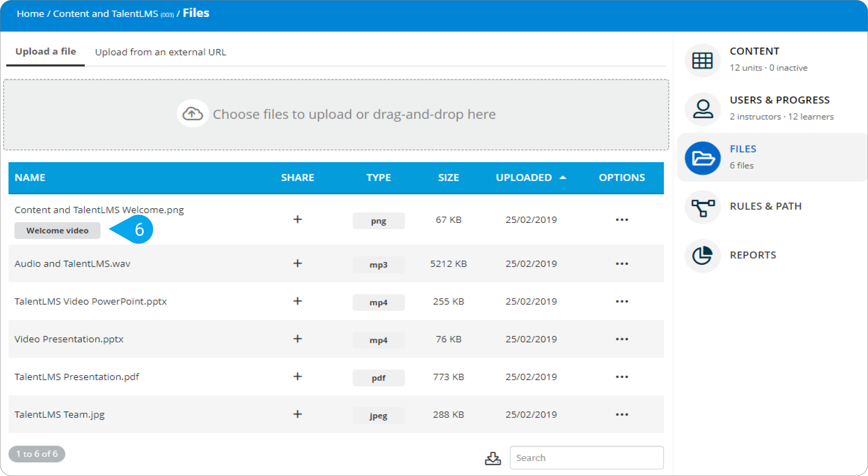Open options for Audio and TalentLMS.wav

622,264
